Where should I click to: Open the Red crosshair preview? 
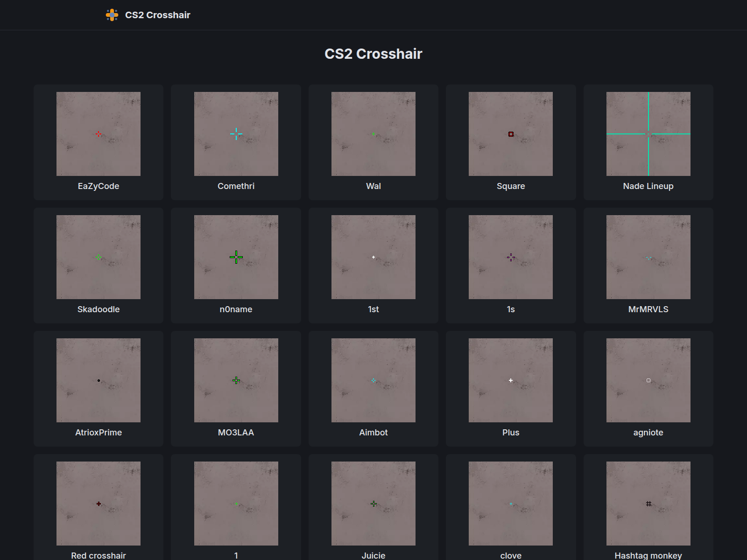coord(98,504)
